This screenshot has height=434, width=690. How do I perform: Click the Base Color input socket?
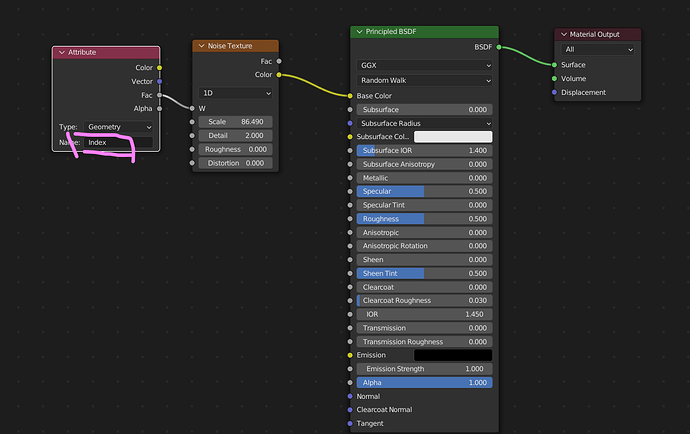(350, 96)
